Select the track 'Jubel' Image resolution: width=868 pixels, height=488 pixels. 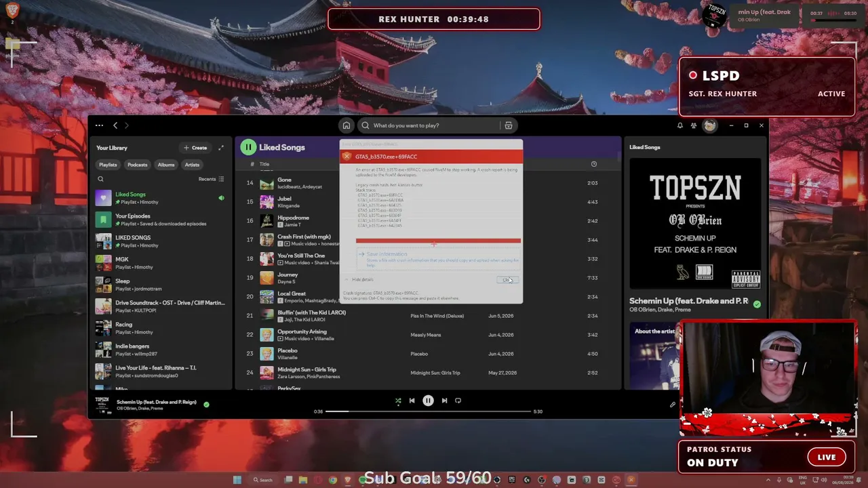284,199
